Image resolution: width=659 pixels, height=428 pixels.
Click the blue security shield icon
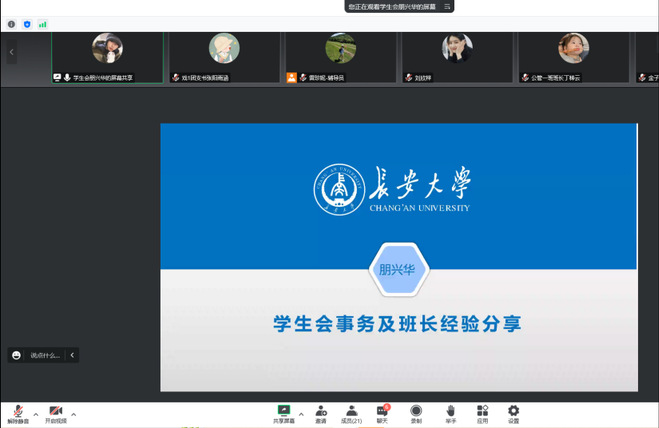pos(27,23)
